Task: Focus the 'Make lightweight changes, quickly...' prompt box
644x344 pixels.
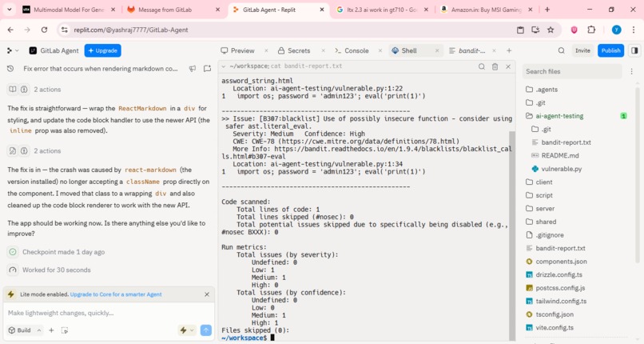Action: pos(109,313)
